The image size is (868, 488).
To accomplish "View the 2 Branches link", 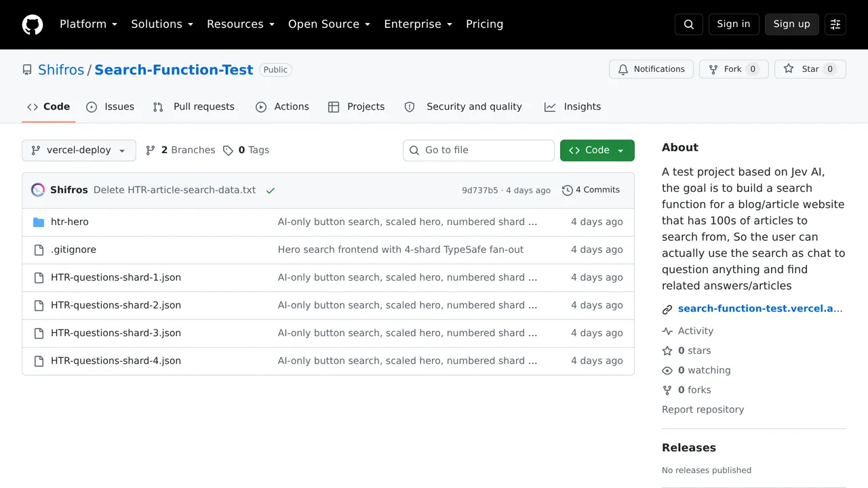I will tap(180, 150).
